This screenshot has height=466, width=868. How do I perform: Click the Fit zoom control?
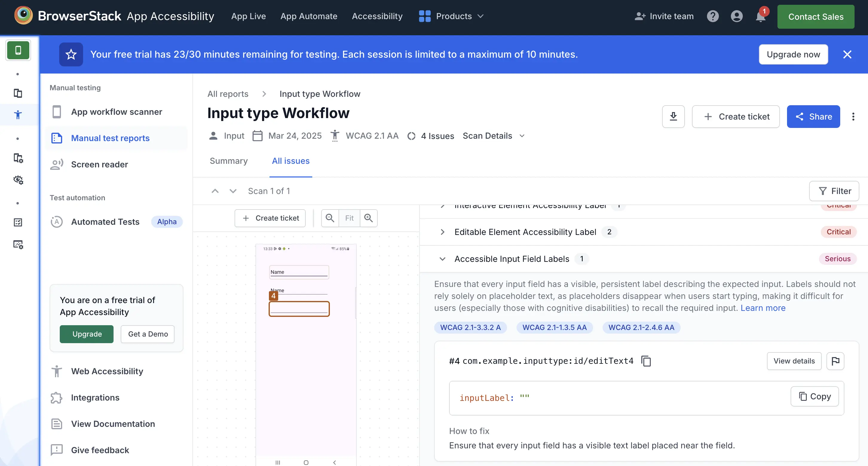pos(349,218)
